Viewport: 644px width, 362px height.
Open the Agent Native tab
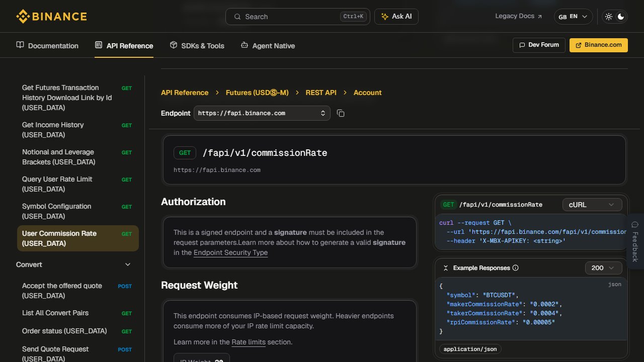coord(268,46)
